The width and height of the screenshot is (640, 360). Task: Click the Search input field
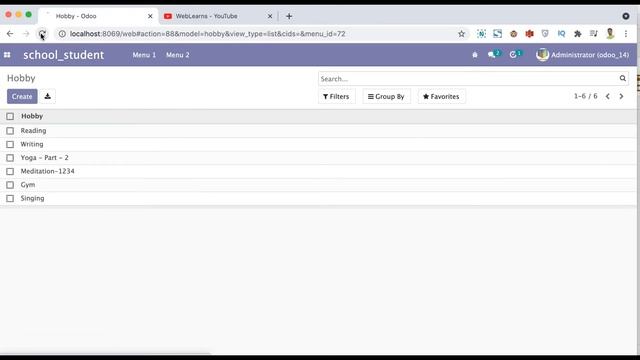[x=468, y=78]
